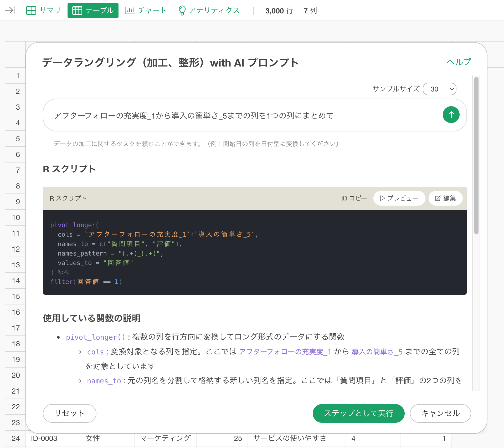Click the ID-0003 cell
This screenshot has width=504, height=448.
(x=44, y=438)
